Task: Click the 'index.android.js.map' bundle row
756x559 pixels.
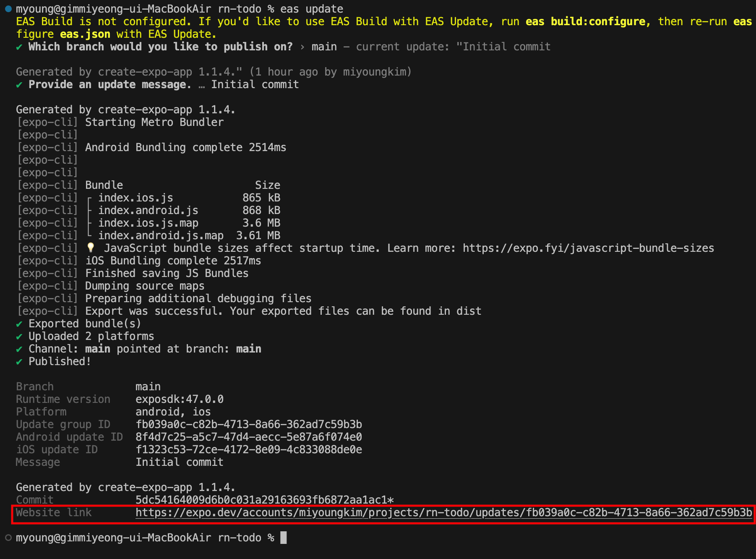Action: point(161,236)
